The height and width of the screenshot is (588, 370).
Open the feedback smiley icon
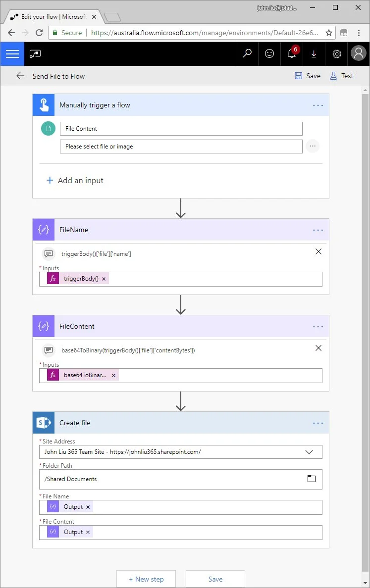click(269, 54)
